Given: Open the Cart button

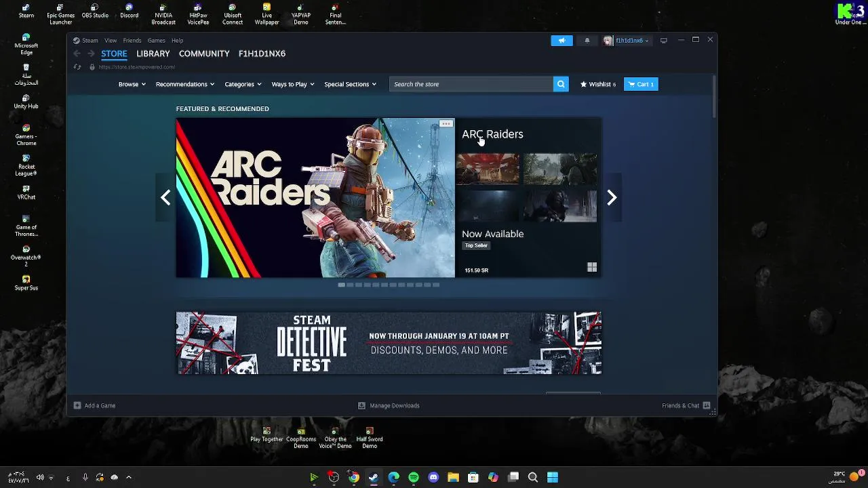Looking at the screenshot, I should (641, 84).
